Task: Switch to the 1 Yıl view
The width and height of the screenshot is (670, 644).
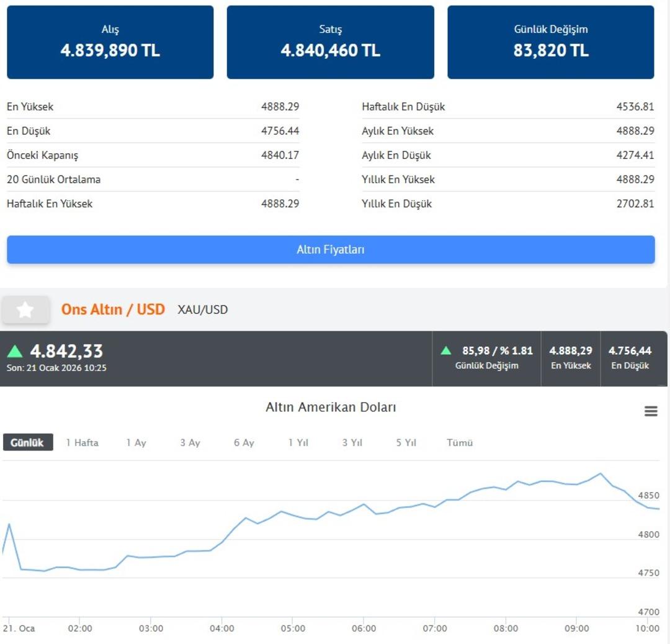Action: pyautogui.click(x=298, y=442)
